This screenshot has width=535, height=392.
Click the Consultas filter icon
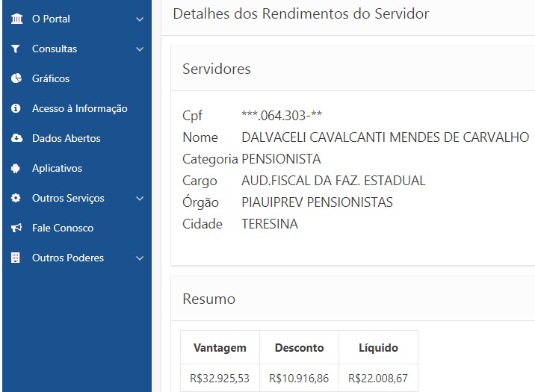(16, 49)
